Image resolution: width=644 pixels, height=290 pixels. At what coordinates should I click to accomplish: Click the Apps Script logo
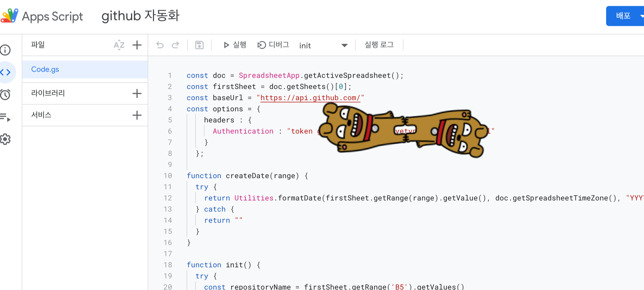pyautogui.click(x=9, y=16)
